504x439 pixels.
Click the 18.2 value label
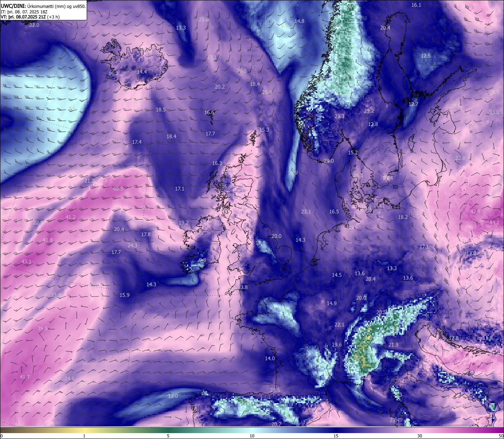[403, 217]
